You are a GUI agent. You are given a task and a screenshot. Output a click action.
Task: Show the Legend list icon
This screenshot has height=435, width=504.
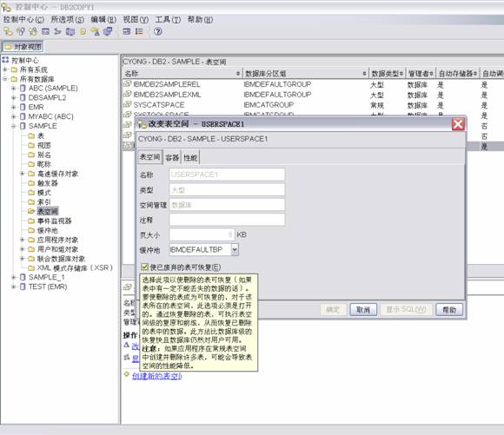pos(139,31)
